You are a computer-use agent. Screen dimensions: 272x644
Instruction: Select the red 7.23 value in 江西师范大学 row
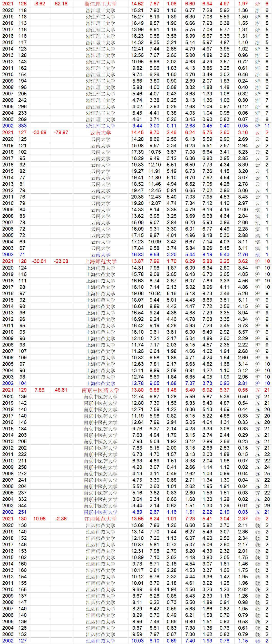point(190,519)
